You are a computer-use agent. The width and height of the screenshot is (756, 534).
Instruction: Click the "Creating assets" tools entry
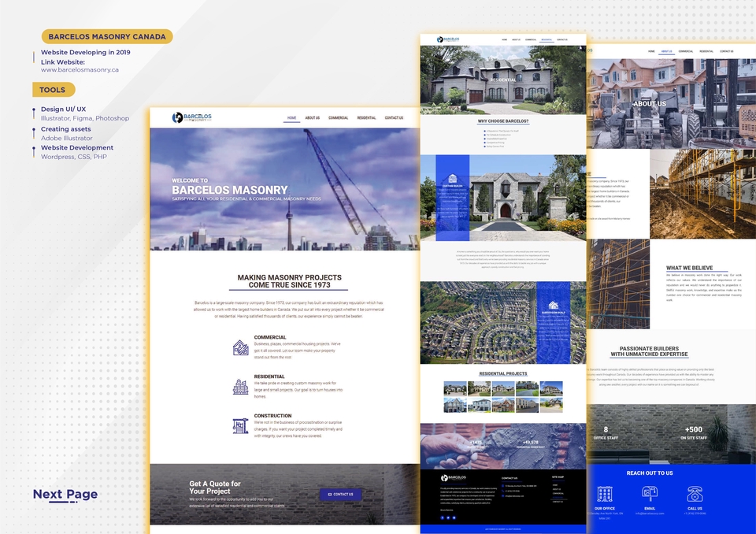pyautogui.click(x=65, y=129)
